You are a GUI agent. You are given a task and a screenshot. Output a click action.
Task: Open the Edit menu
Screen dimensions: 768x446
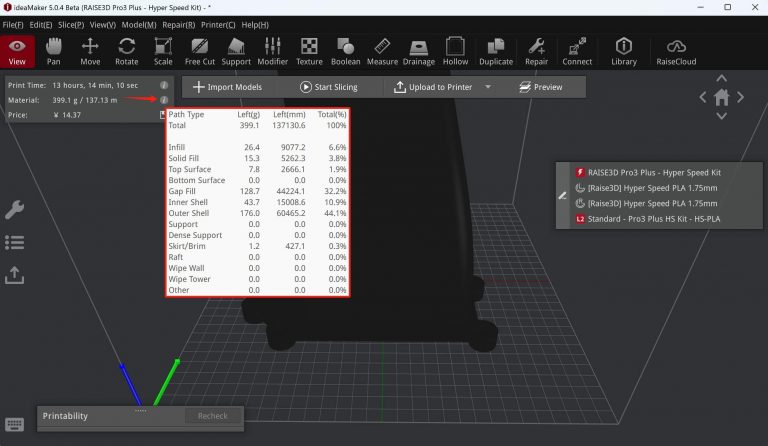tap(41, 25)
